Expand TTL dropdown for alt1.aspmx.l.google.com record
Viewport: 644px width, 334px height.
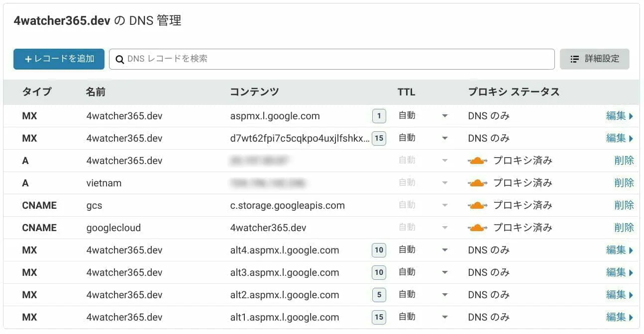coord(444,317)
